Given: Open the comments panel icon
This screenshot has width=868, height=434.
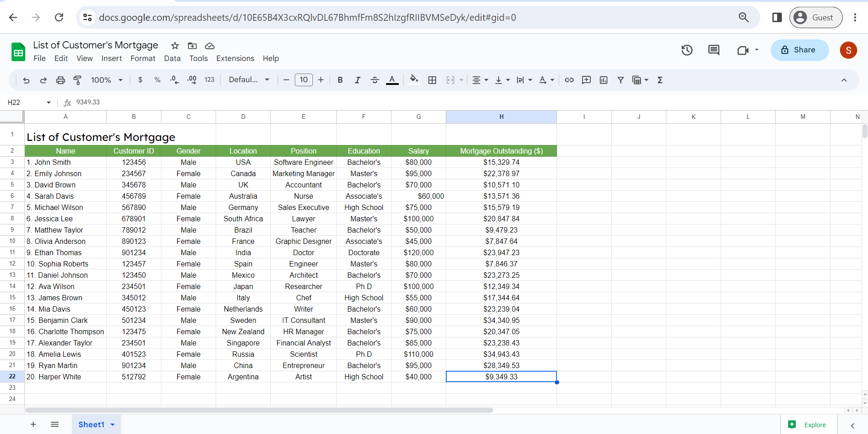Looking at the screenshot, I should click(713, 50).
